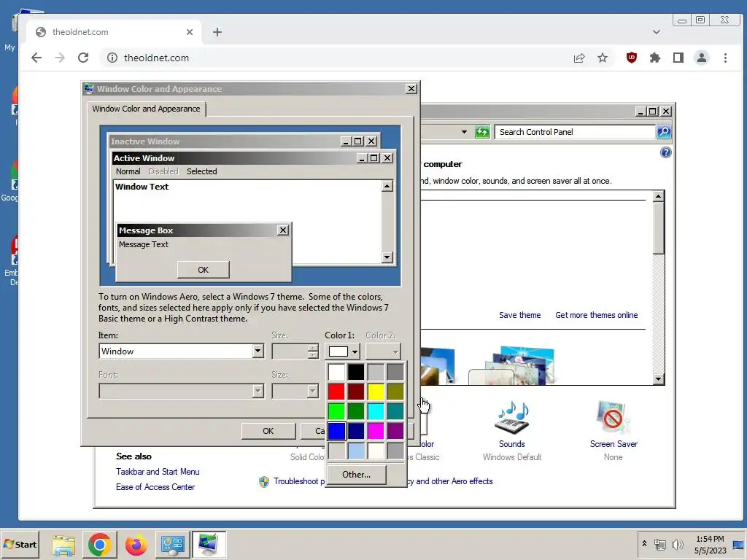Show hidden system tray icons
This screenshot has width=747, height=560.
click(645, 544)
